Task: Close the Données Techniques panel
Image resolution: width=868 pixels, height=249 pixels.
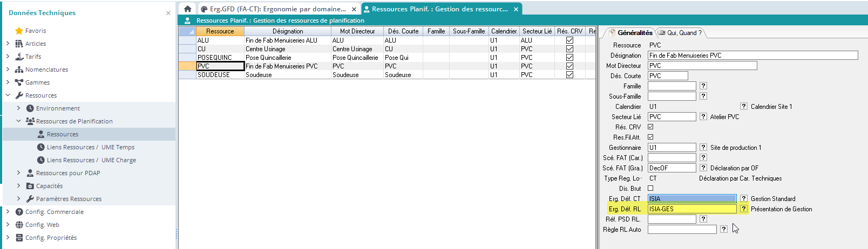Action: [168, 13]
